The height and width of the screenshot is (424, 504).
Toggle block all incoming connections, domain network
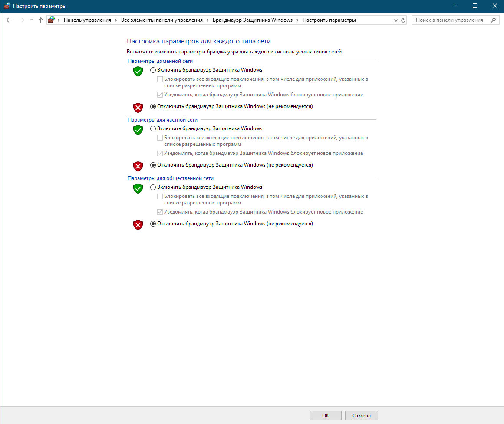(160, 79)
